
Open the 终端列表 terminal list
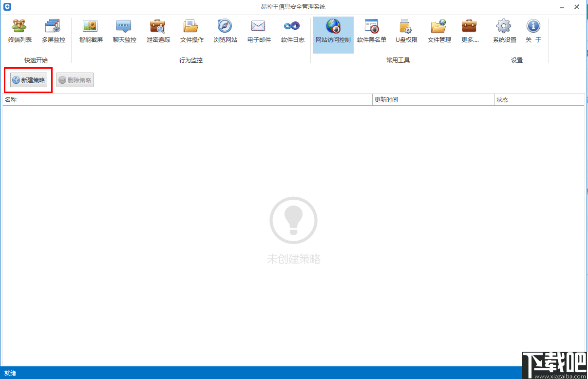coord(20,31)
